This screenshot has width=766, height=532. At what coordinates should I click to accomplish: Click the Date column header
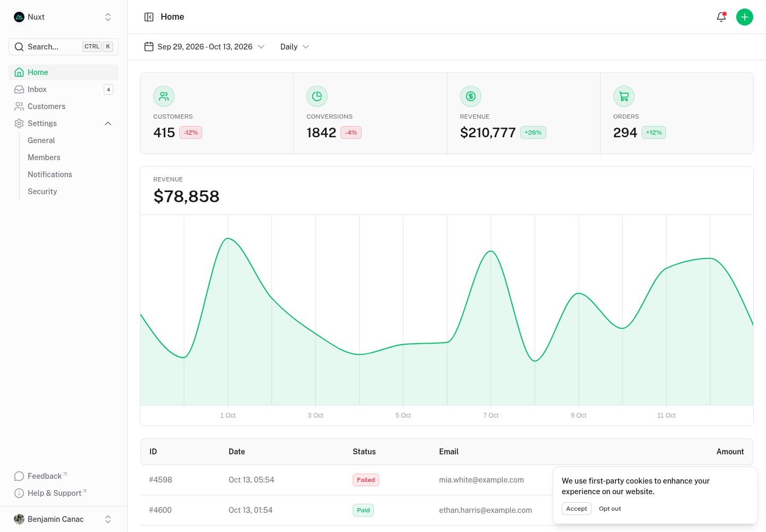point(237,452)
